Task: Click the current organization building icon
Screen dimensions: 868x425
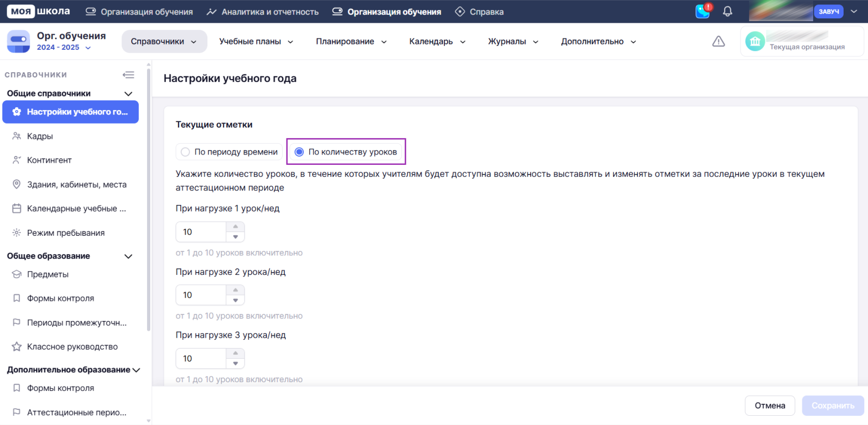Action: tap(755, 41)
